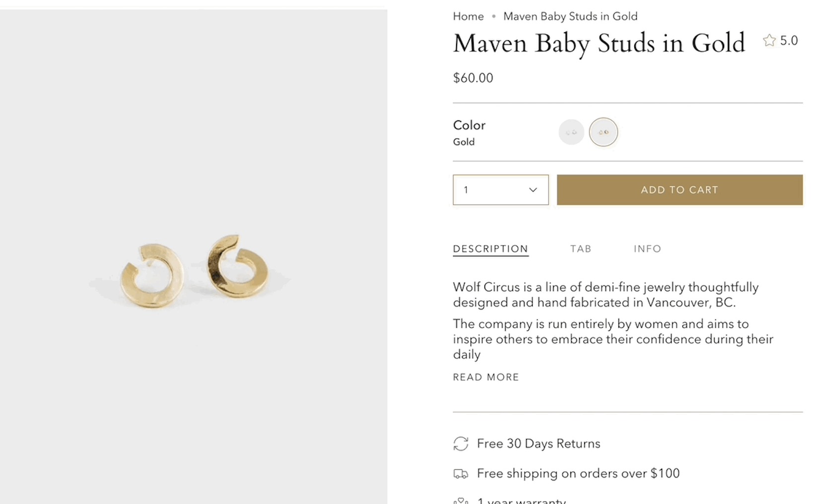Click the free shipping truck icon

click(x=461, y=474)
